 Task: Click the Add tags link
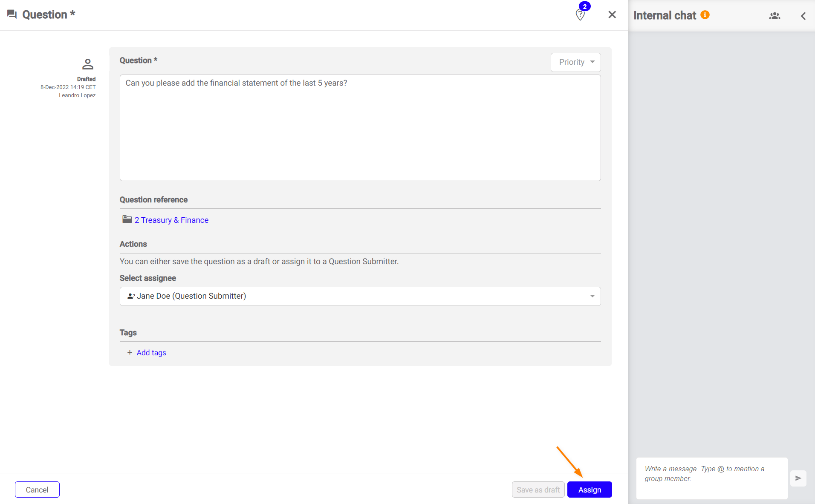point(151,353)
